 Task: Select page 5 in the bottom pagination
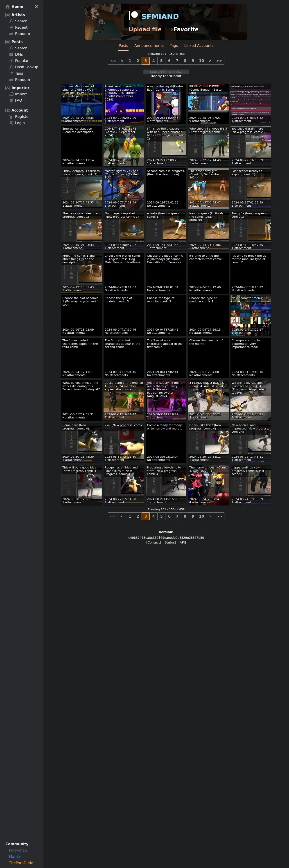pyautogui.click(x=161, y=516)
